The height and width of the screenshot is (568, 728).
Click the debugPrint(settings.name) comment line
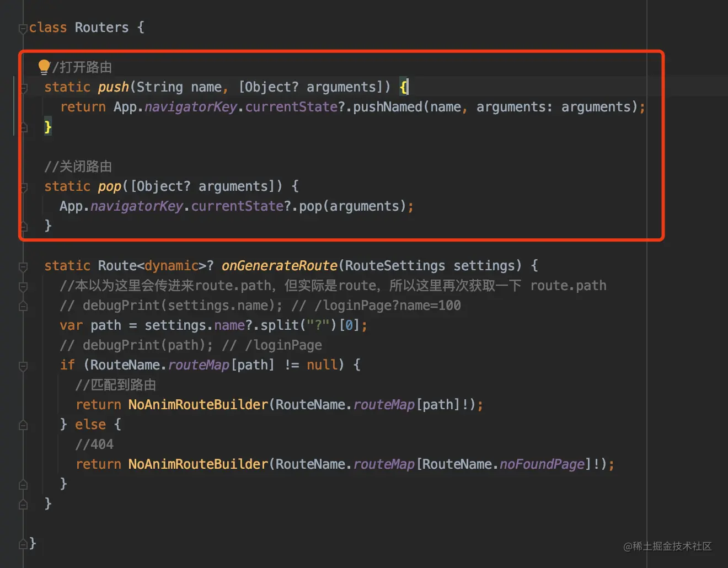tap(260, 306)
